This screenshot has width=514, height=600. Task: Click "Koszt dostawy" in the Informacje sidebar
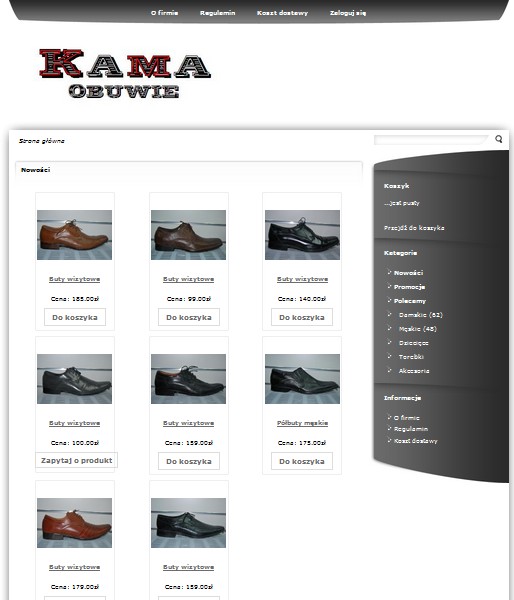coord(416,441)
